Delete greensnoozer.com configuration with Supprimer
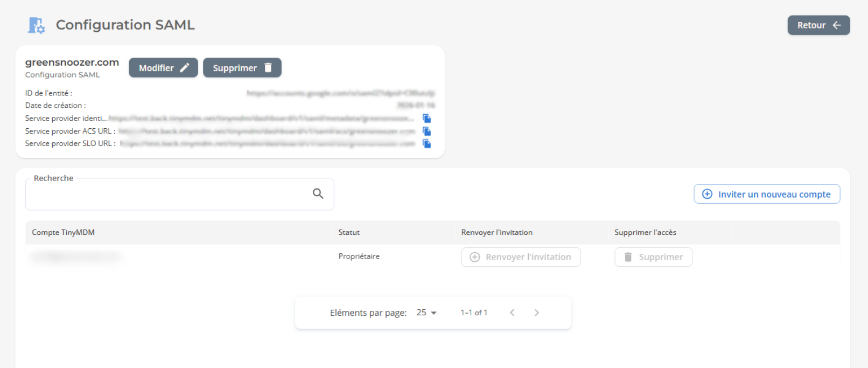Image resolution: width=868 pixels, height=368 pixels. tap(242, 68)
